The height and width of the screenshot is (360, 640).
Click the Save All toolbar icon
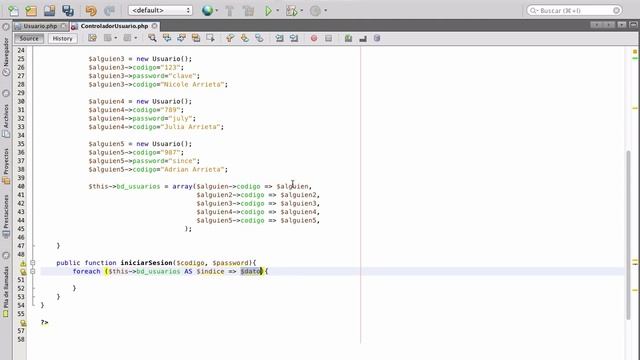point(68,10)
